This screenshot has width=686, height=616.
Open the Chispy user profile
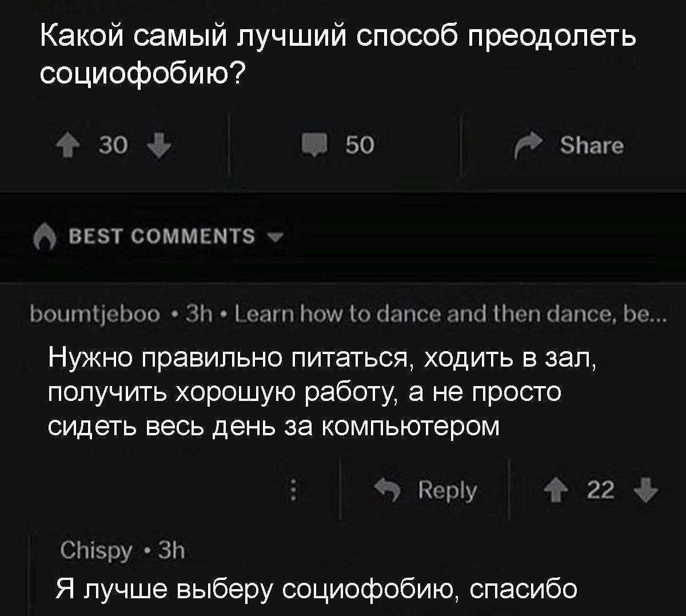click(95, 551)
